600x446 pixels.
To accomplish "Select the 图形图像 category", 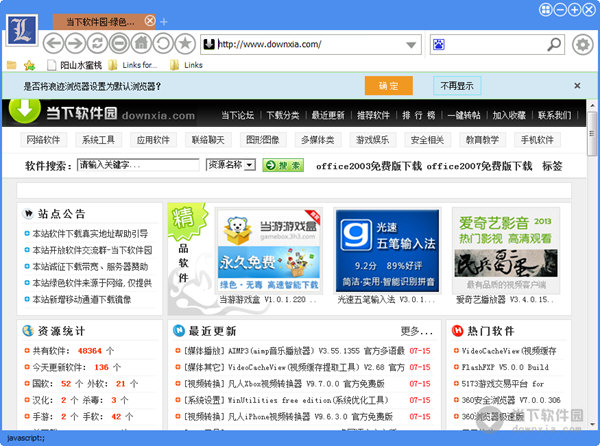I will click(262, 140).
